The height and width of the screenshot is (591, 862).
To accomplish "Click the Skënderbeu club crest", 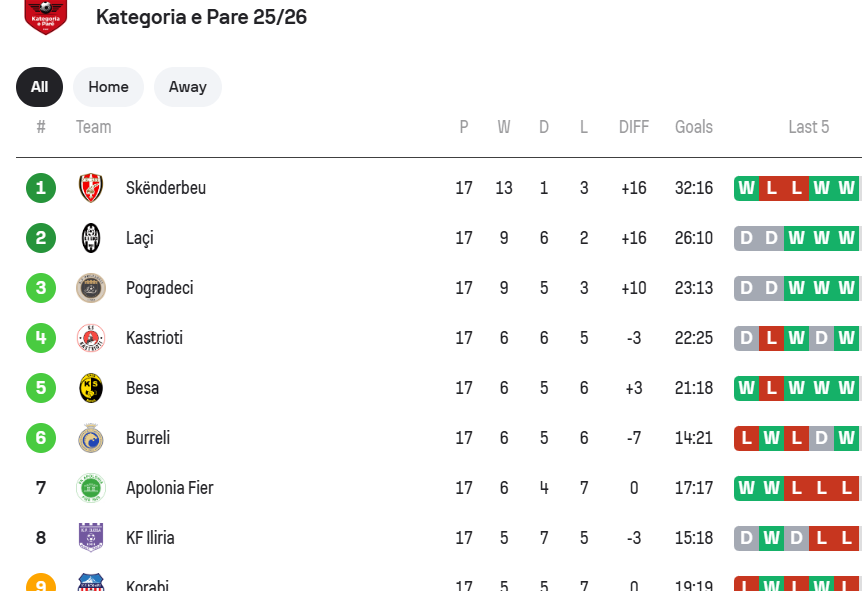I will pyautogui.click(x=91, y=188).
